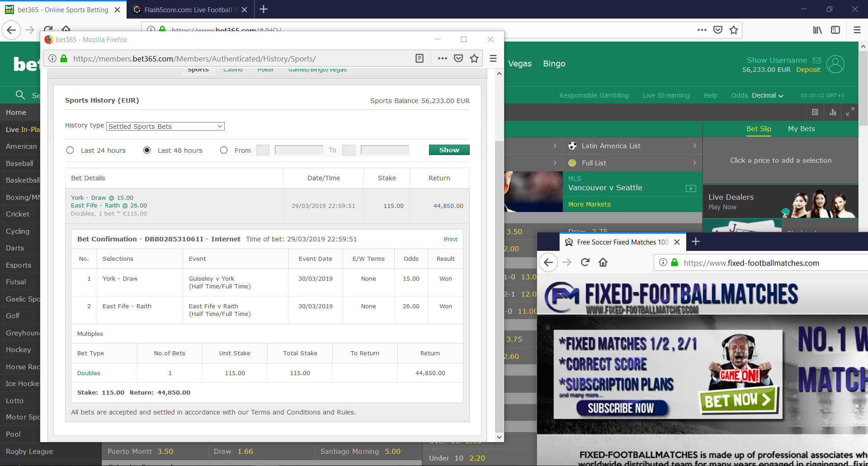Viewport: 868px width, 466px height.
Task: Select bet365 Online Sports Betting browser tab
Action: click(63, 9)
